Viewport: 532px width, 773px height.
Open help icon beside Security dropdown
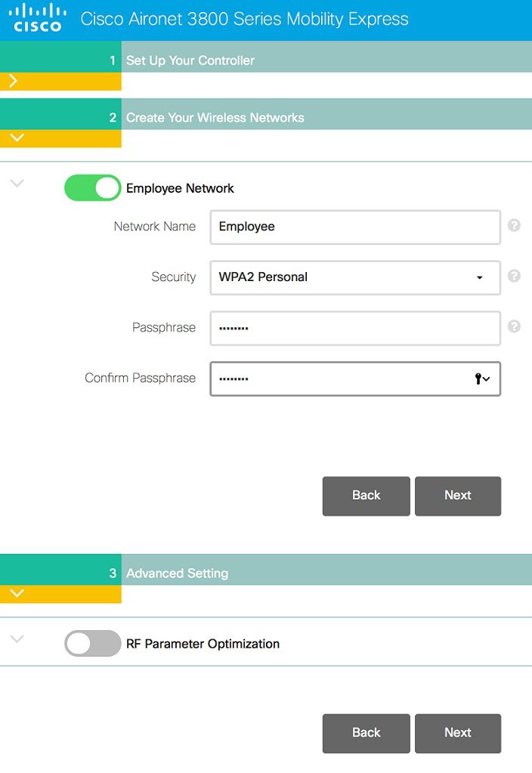[515, 276]
